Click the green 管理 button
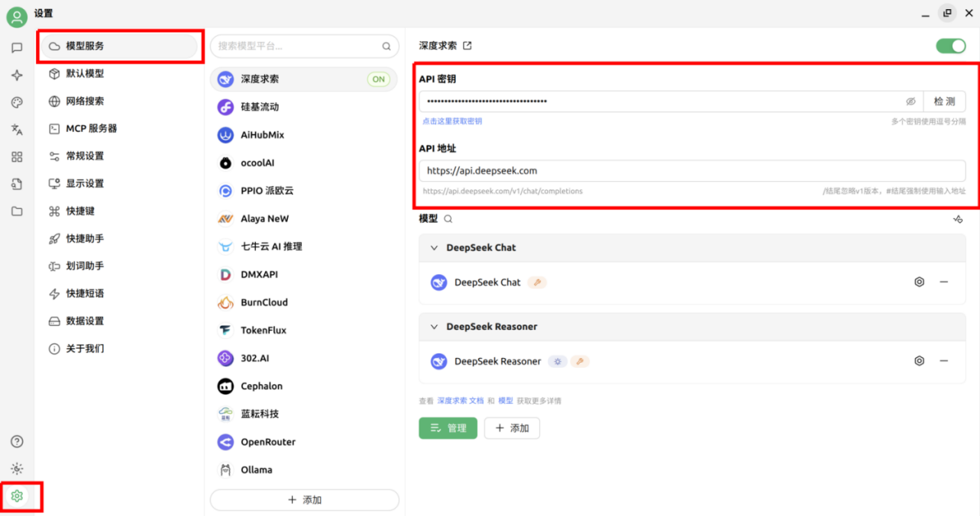 pyautogui.click(x=448, y=428)
